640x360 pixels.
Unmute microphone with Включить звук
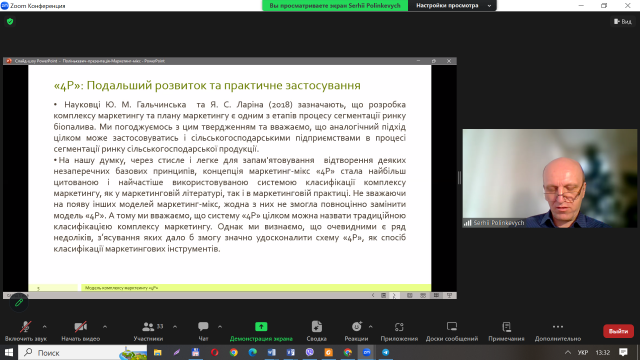pos(26,331)
